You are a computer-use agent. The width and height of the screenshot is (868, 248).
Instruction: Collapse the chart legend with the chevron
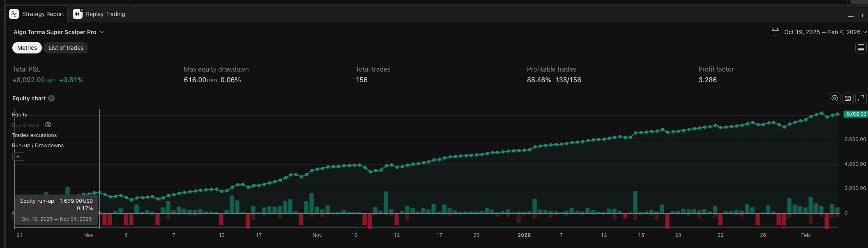click(18, 156)
